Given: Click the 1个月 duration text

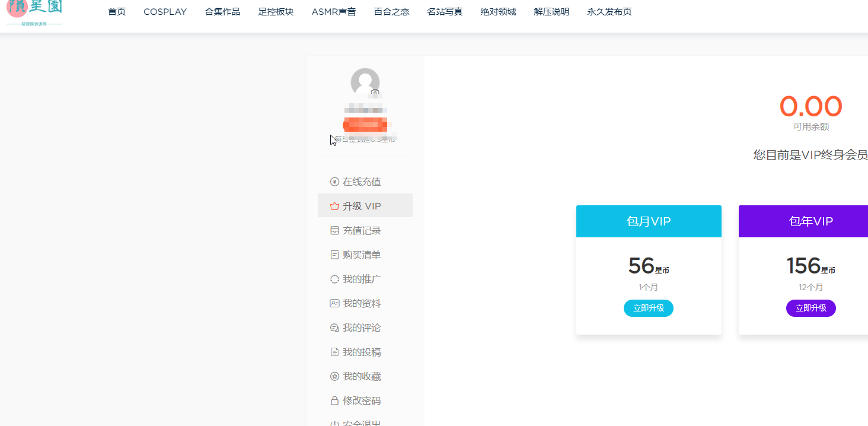Looking at the screenshot, I should point(649,287).
